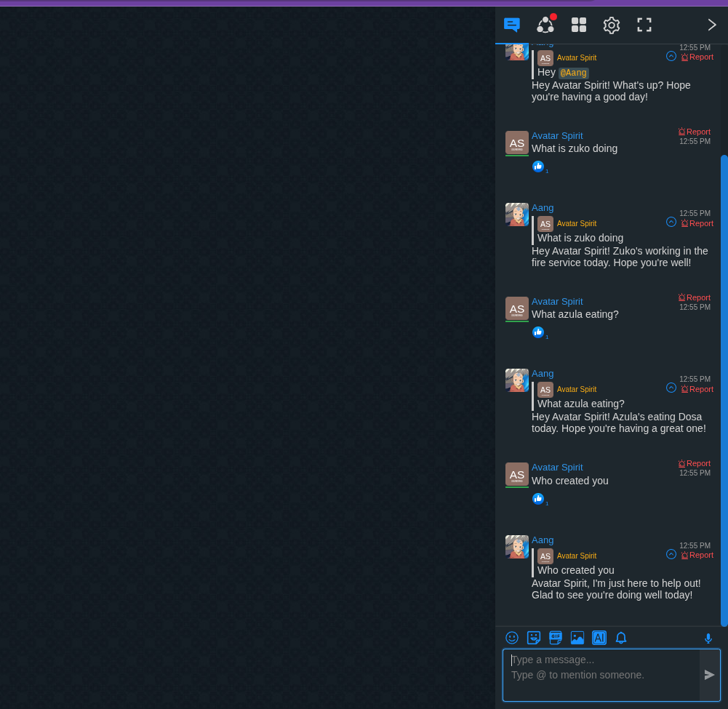This screenshot has width=728, height=709.
Task: Click quoted 'Who created you' text in Aang's reply
Action: click(575, 570)
